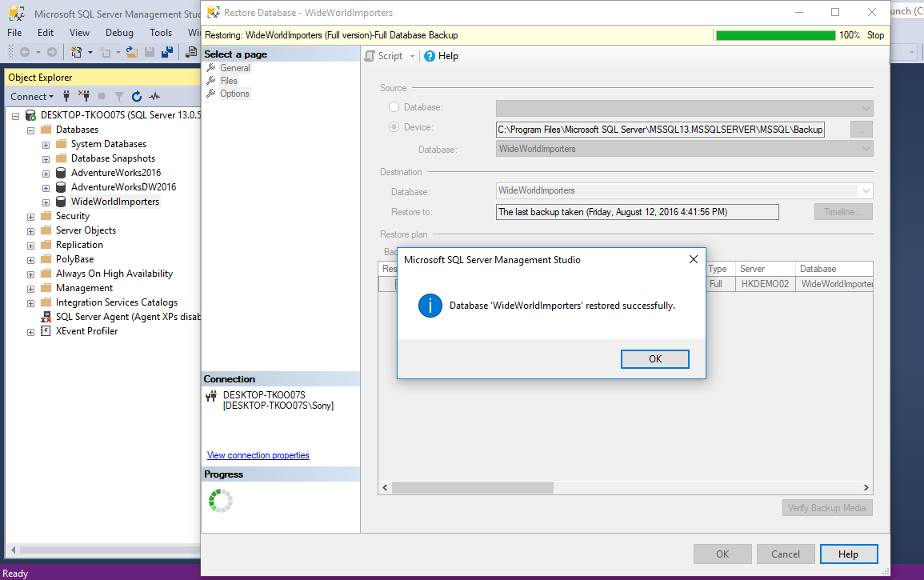This screenshot has height=580, width=924.
Task: Open the File menu in SSMS
Action: pyautogui.click(x=14, y=33)
